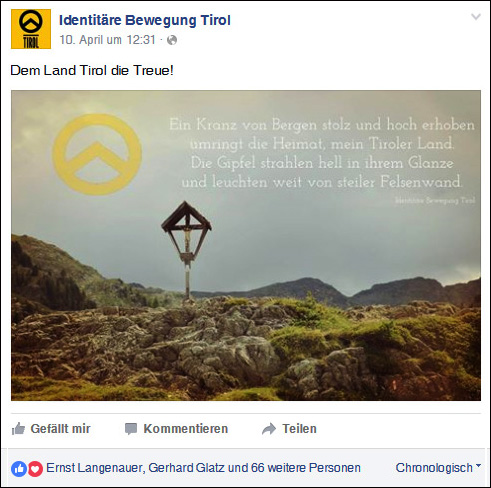The width and height of the screenshot is (491, 488).
Task: Click the red heart reaction icon
Action: [x=35, y=469]
